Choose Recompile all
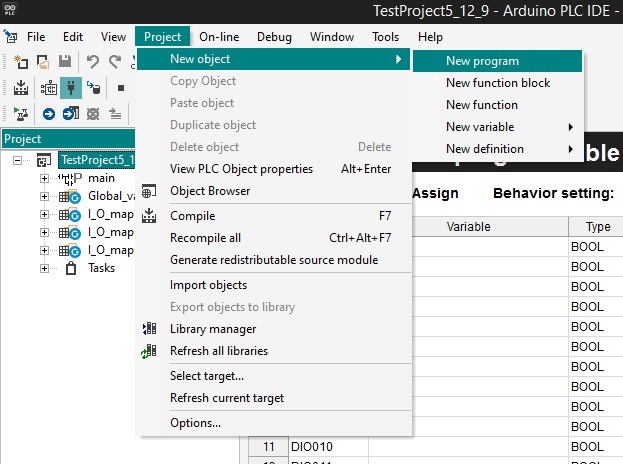623x464 pixels. [274, 238]
